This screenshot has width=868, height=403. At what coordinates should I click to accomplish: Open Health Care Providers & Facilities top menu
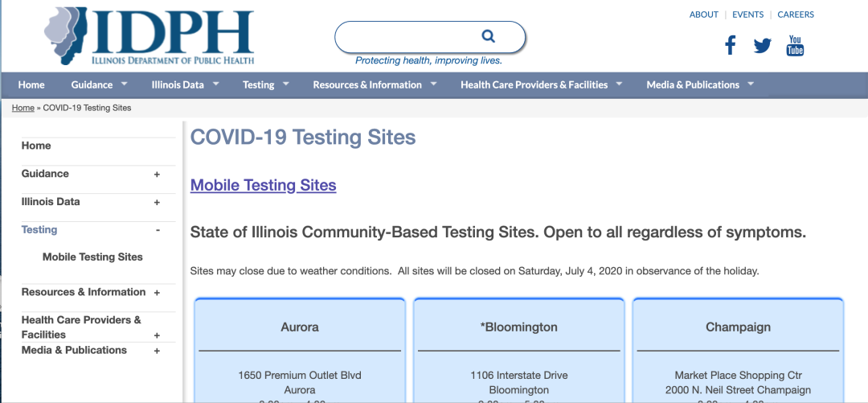point(534,84)
